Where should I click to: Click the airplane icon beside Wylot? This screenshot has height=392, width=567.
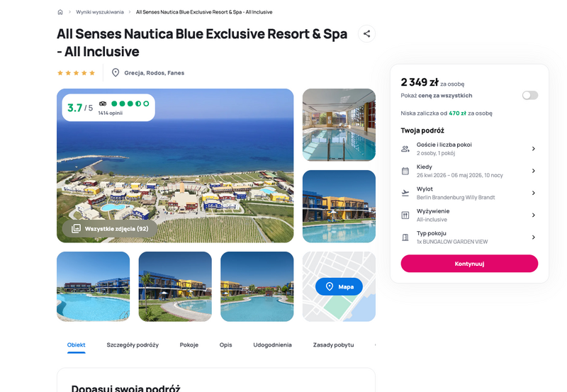(405, 193)
